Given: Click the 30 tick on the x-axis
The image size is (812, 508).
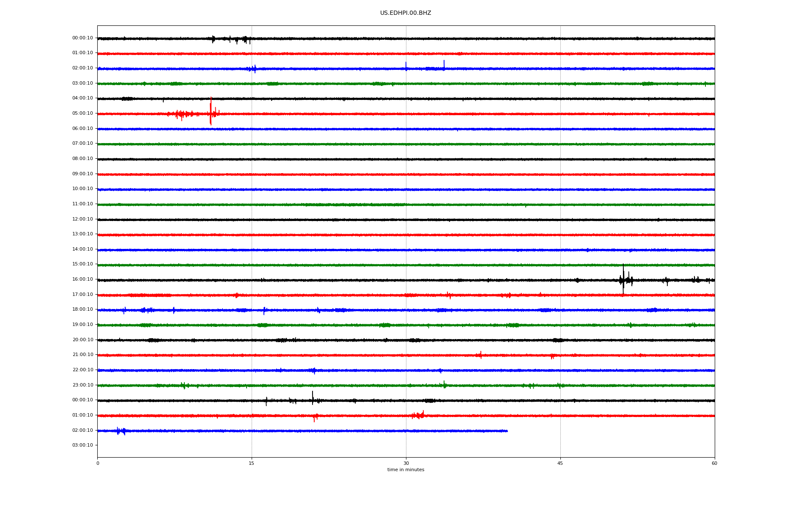Looking at the screenshot, I should (406, 464).
